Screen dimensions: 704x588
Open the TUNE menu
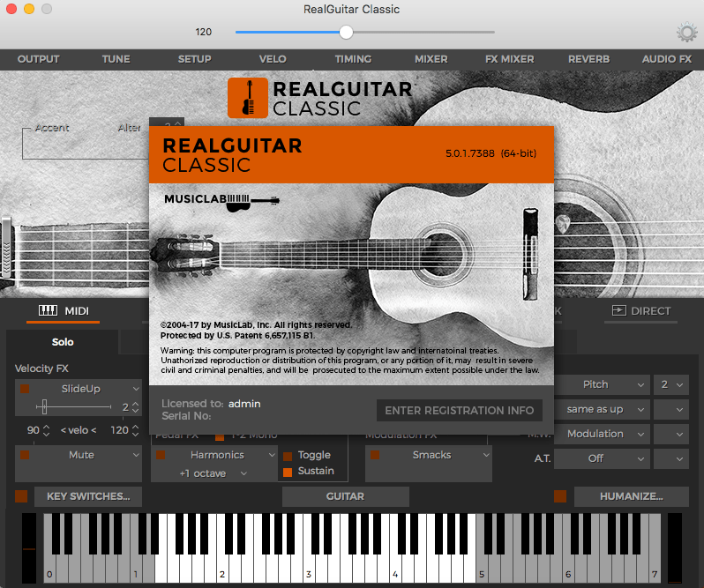[116, 59]
